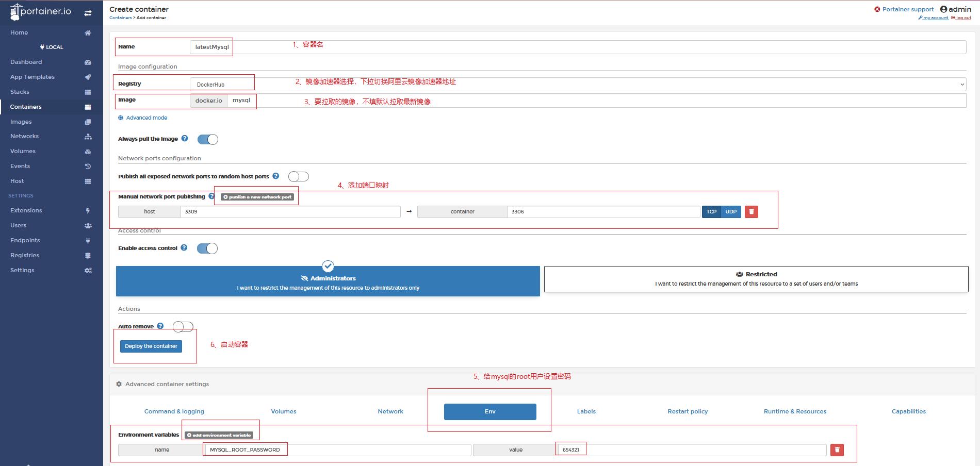Click Stacks grid icon
Screen dimensions: 980x466
coord(88,92)
